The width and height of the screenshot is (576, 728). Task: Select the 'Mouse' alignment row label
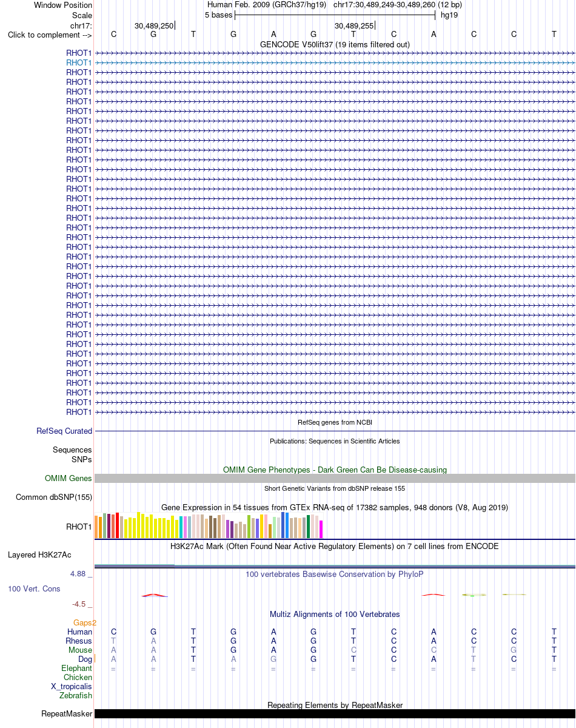coord(81,650)
